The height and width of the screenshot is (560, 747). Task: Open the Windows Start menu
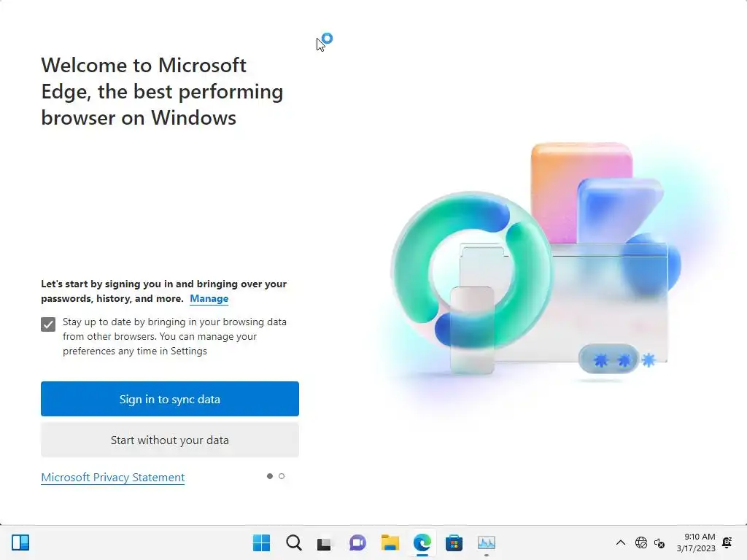point(261,542)
